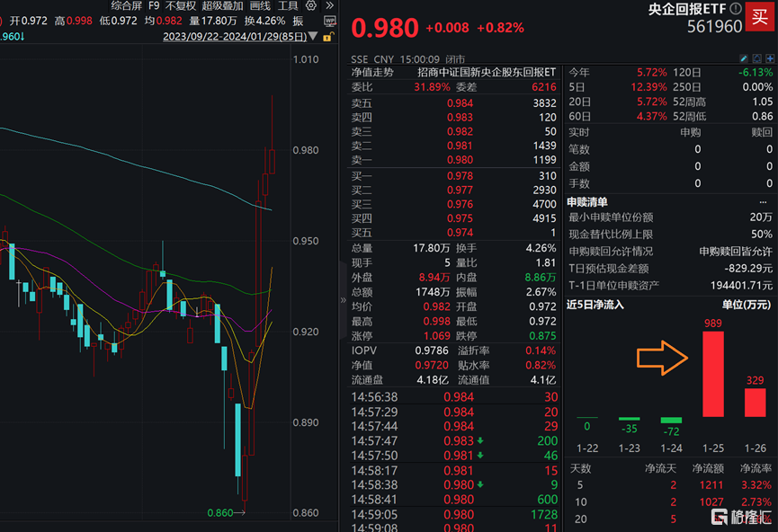Viewport: 778px width, 532px height.
Task: Open the 工具 tools menu
Action: tap(288, 6)
